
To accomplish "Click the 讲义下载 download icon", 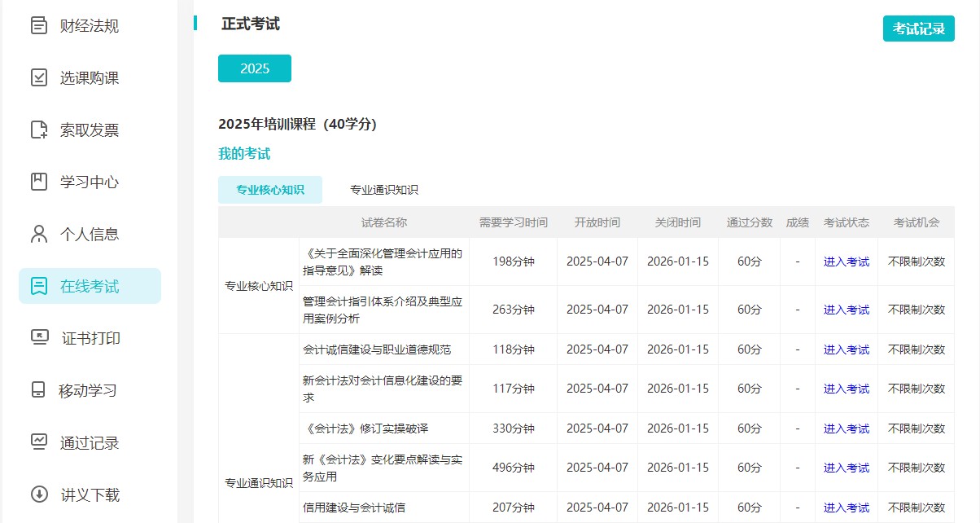I will point(39,494).
